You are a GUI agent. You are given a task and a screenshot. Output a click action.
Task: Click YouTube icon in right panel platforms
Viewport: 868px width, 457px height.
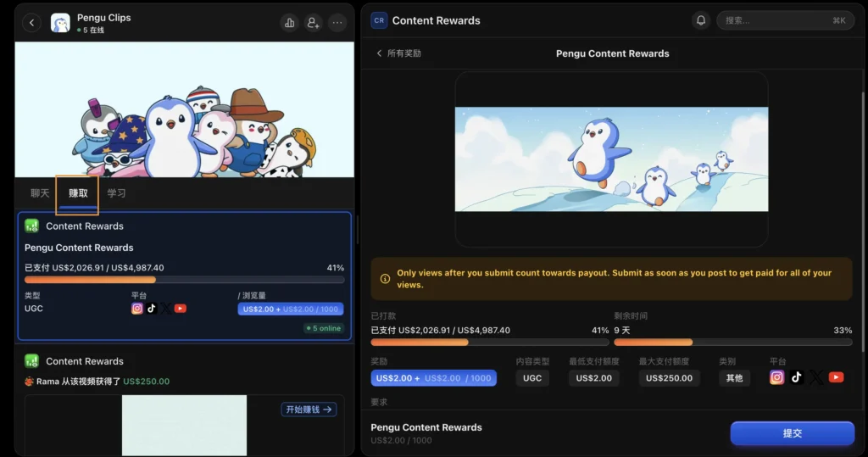coord(836,377)
